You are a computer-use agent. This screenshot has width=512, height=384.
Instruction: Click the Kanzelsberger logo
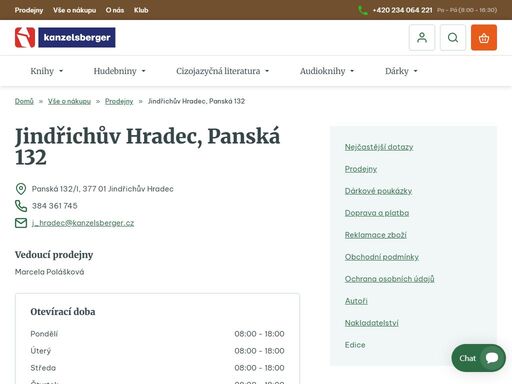coord(65,37)
